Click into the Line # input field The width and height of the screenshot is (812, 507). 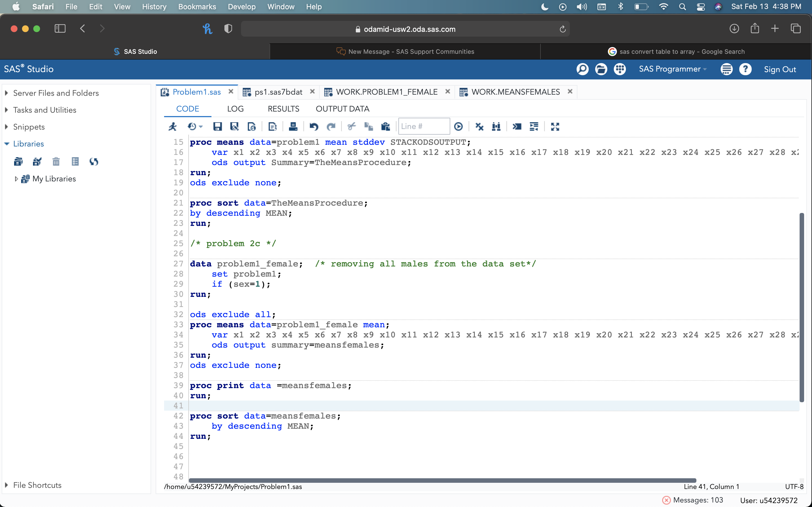423,126
